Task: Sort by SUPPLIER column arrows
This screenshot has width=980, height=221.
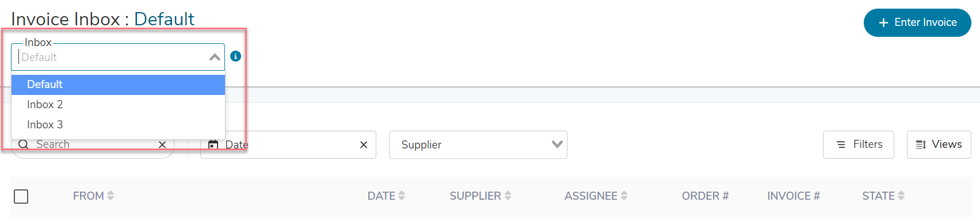Action: coord(508,196)
